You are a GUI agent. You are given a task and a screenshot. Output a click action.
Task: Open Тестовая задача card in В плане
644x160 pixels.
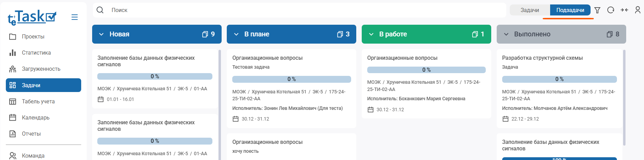pyautogui.click(x=267, y=58)
